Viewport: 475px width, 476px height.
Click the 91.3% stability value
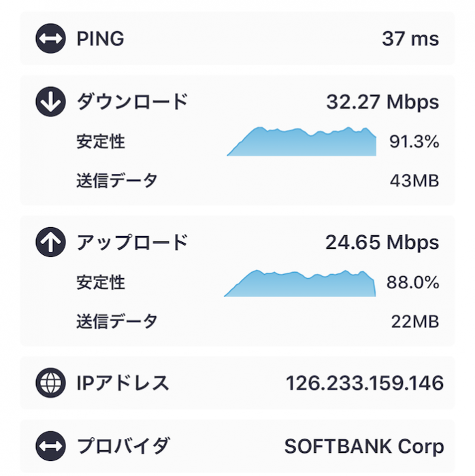tap(414, 141)
